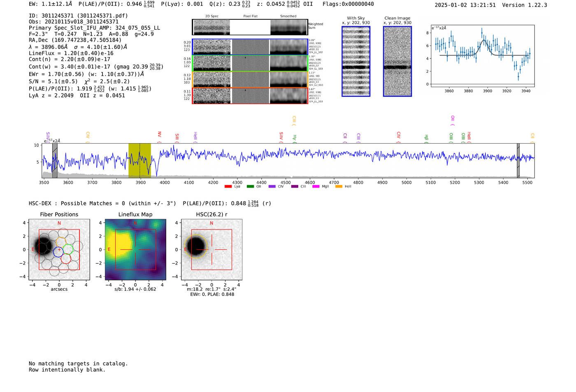Select the Primary Spec_Slot_IFU_AMP: 324_075_055_LL line
Image resolution: width=576 pixels, height=392 pixels.
[95, 28]
